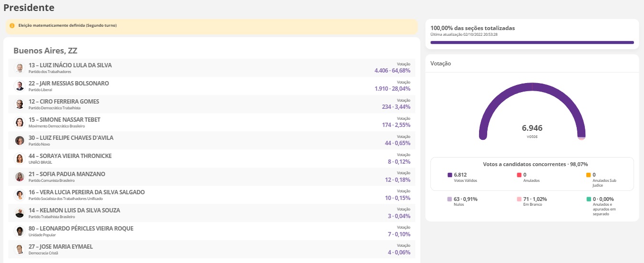
Task: Click the Sofia Padua Manzano candidate name
Action: [67, 174]
